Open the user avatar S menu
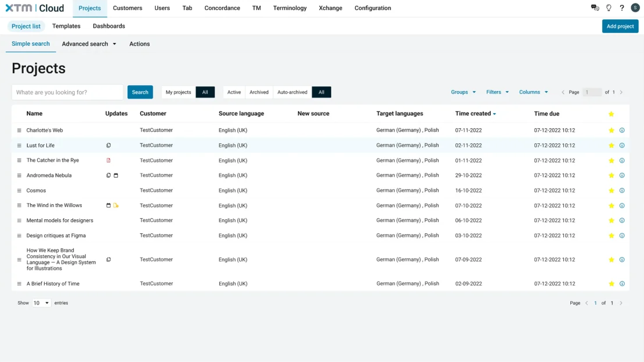 pos(635,8)
